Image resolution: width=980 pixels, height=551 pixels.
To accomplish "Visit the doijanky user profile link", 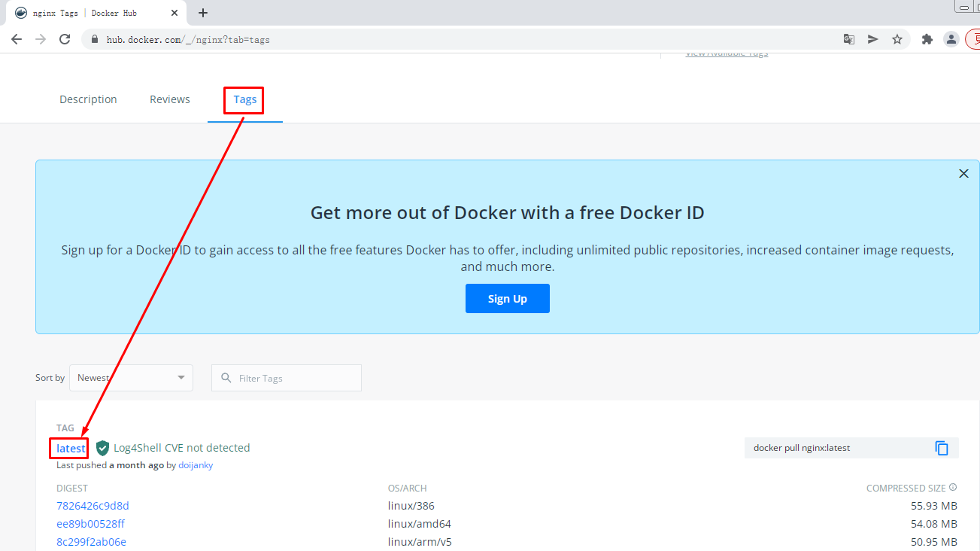I will [x=196, y=465].
